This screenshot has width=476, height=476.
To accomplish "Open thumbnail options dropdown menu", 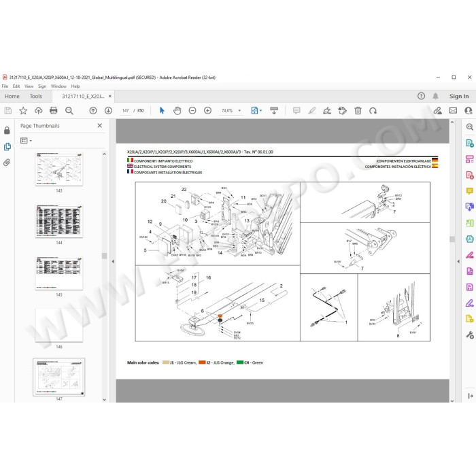I will (26, 141).
